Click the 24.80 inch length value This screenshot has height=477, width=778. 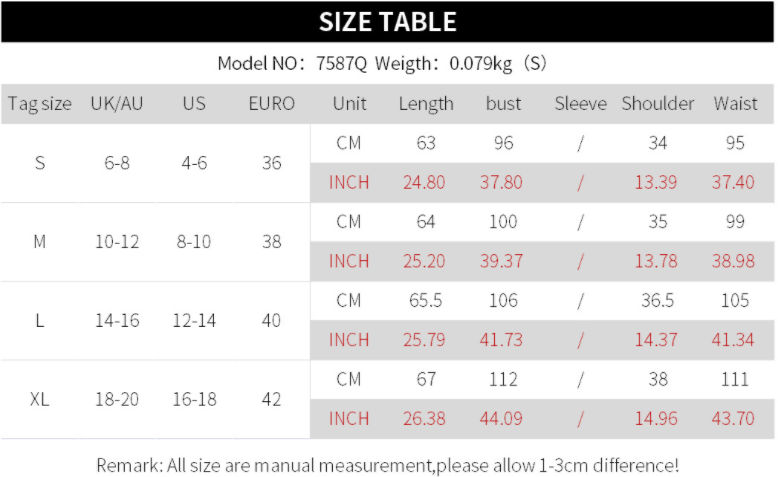click(424, 182)
